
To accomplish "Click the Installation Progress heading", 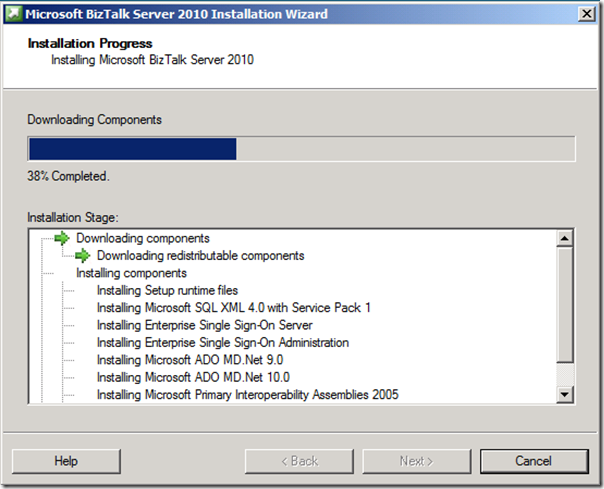I will (x=90, y=43).
